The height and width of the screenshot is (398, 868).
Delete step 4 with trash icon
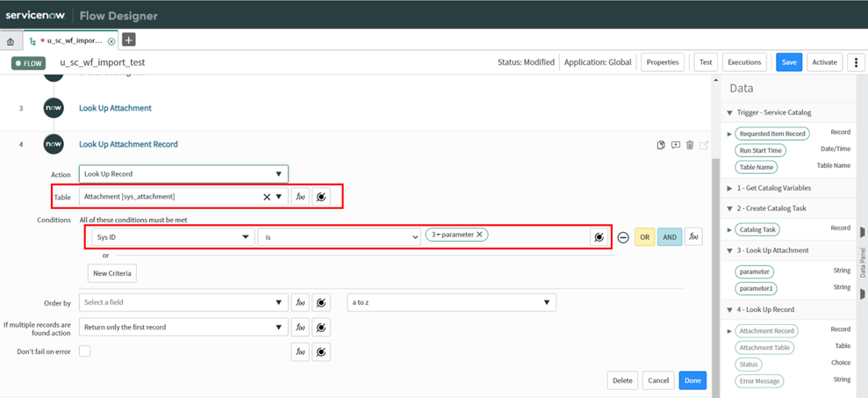tap(690, 145)
